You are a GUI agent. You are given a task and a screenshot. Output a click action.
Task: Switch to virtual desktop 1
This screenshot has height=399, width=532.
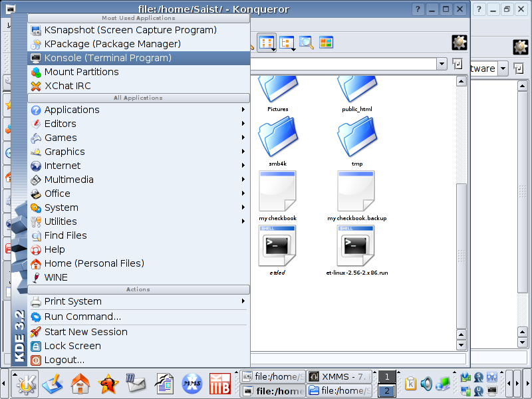click(386, 377)
